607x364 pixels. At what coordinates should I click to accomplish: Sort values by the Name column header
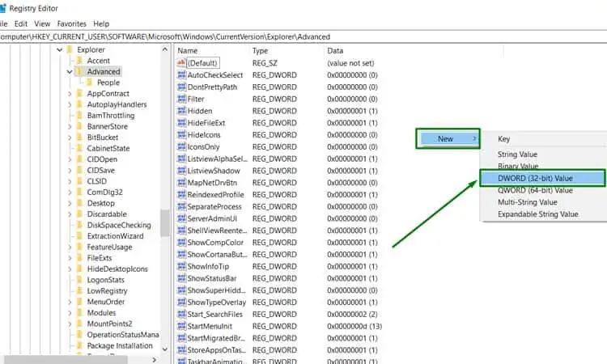pos(210,50)
